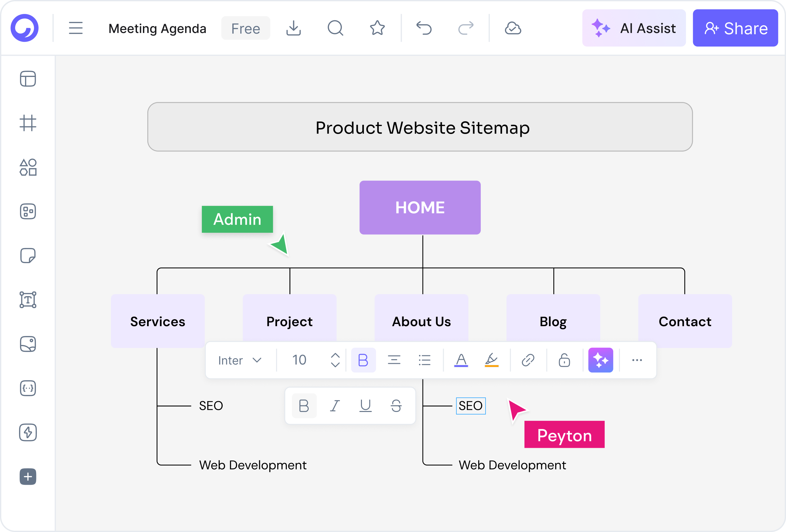Check cloud sync status icon

click(x=513, y=28)
